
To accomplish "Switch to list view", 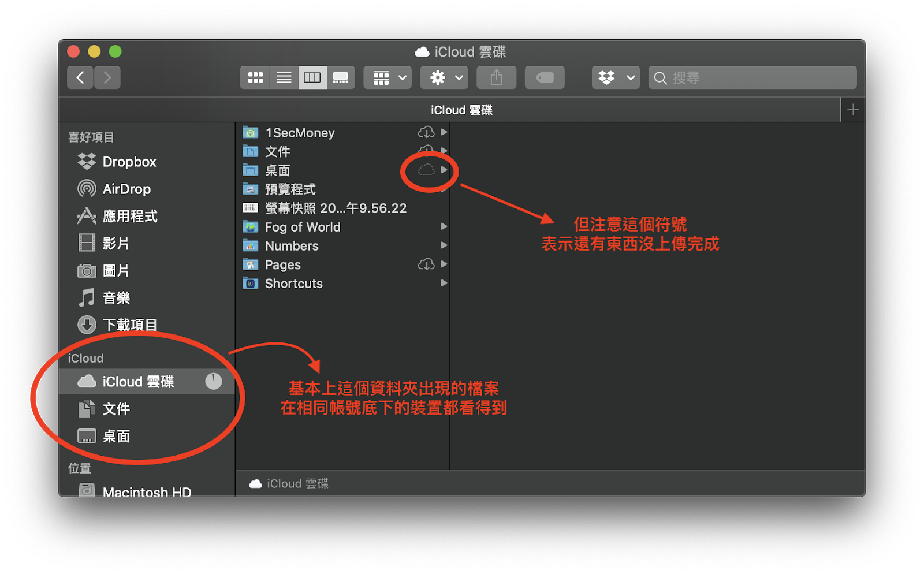I will 284,77.
